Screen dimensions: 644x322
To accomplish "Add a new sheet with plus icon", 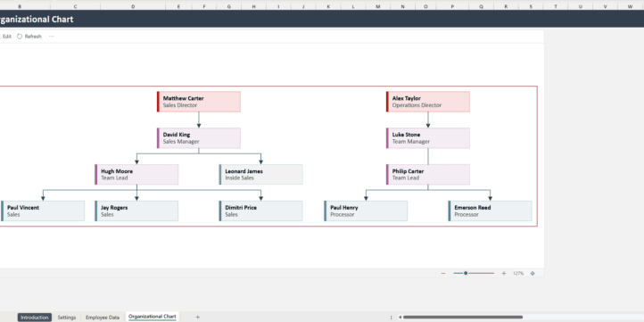I will tap(197, 317).
